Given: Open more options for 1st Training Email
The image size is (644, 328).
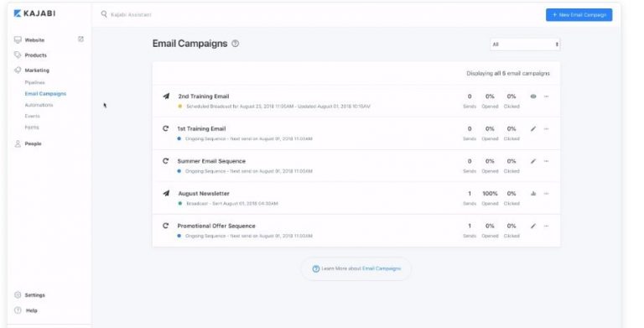Looking at the screenshot, I should [x=546, y=128].
